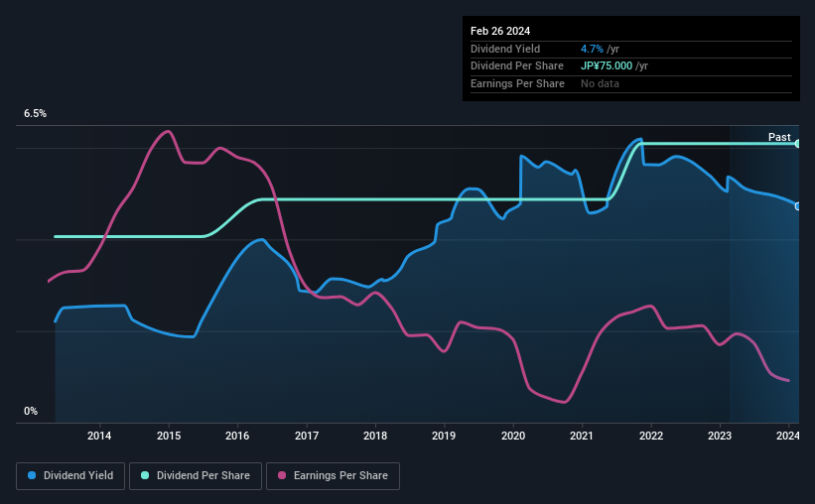Image resolution: width=815 pixels, height=504 pixels.
Task: Click the teal endpoint marker on chart
Action: click(798, 144)
